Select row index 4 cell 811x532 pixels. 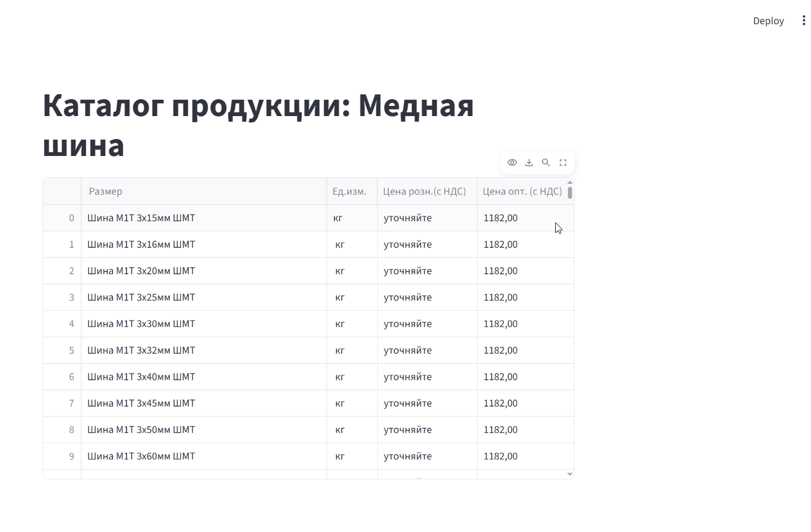coord(62,324)
